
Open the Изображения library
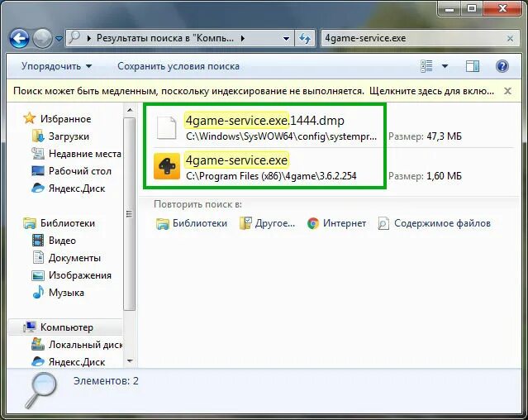point(80,275)
